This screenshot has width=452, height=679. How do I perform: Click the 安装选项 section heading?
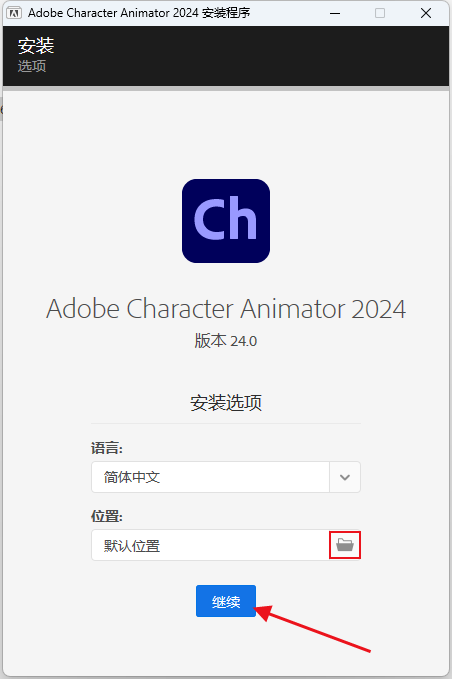point(226,403)
